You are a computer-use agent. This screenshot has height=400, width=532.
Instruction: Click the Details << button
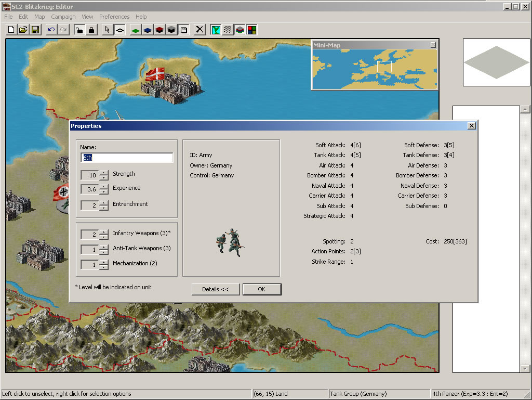[215, 289]
